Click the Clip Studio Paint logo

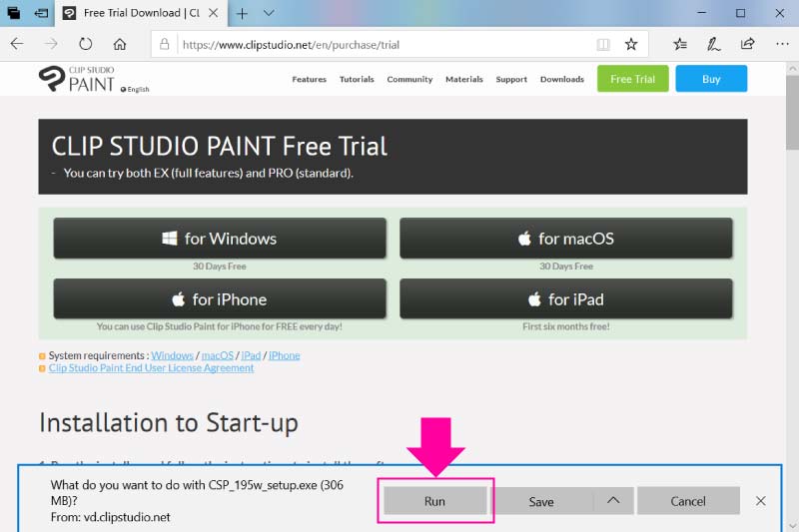click(x=79, y=79)
